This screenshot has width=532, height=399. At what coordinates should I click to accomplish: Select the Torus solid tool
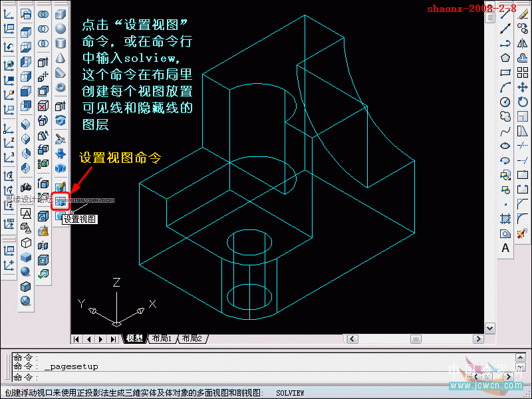(x=61, y=87)
